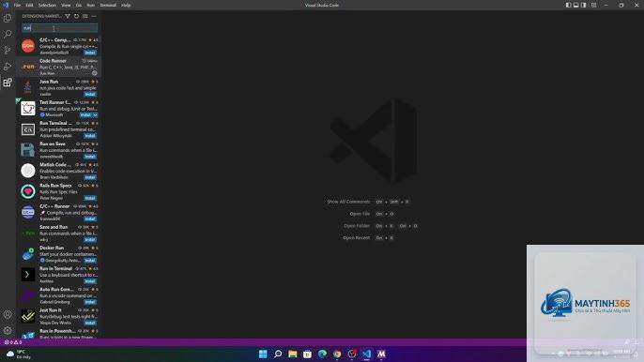Viewport: 644px width, 362px height.
Task: Open customize layout icon in title bar
Action: pyautogui.click(x=594, y=5)
